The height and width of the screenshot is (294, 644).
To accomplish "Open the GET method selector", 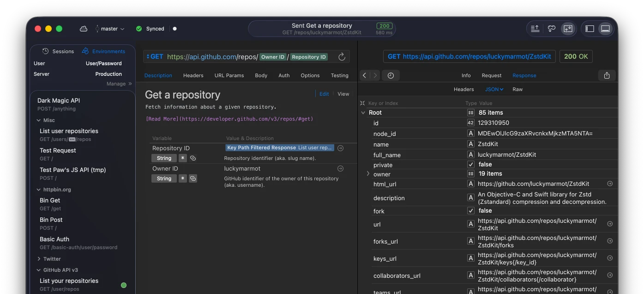I will (155, 57).
